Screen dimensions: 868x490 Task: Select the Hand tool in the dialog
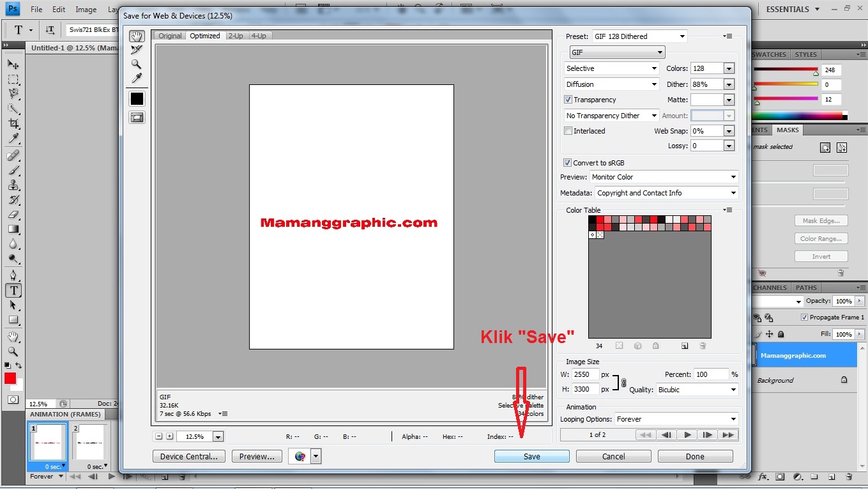[135, 36]
